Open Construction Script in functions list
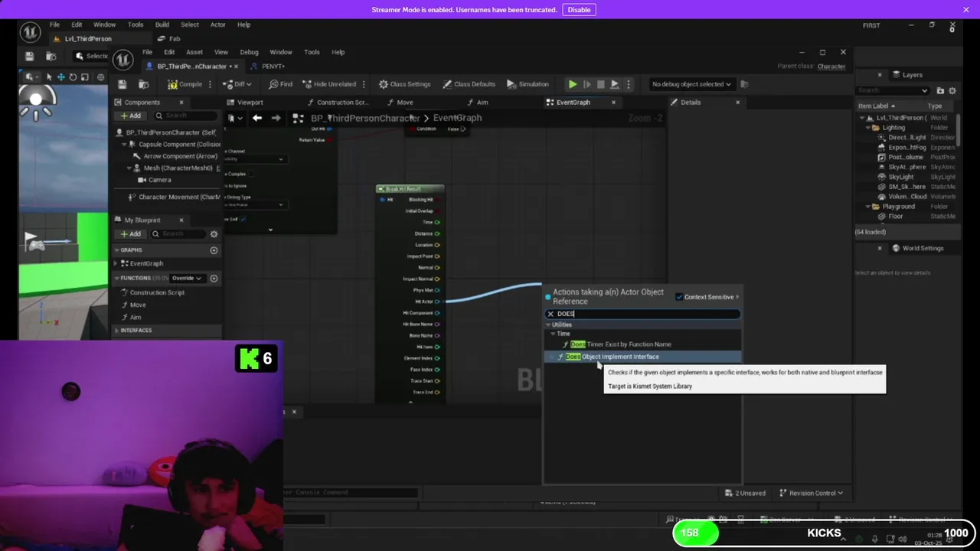980x551 pixels. pyautogui.click(x=157, y=292)
